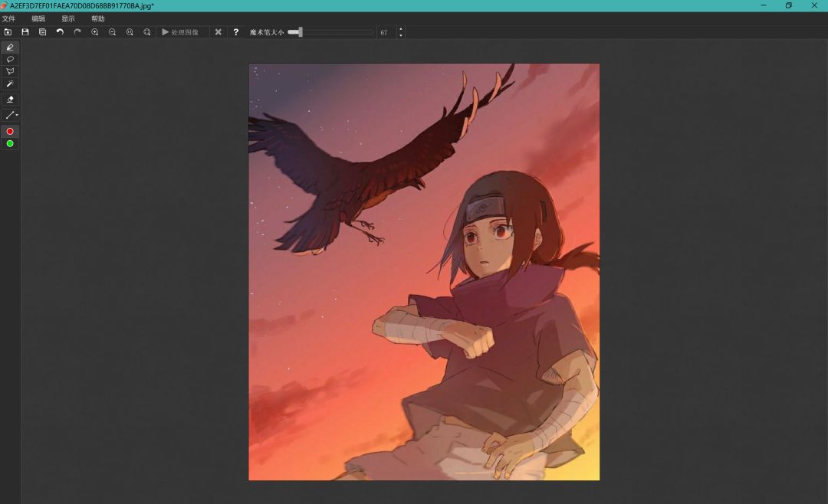Click the 处理图像 process image button
This screenshot has height=504, width=828.
(180, 32)
